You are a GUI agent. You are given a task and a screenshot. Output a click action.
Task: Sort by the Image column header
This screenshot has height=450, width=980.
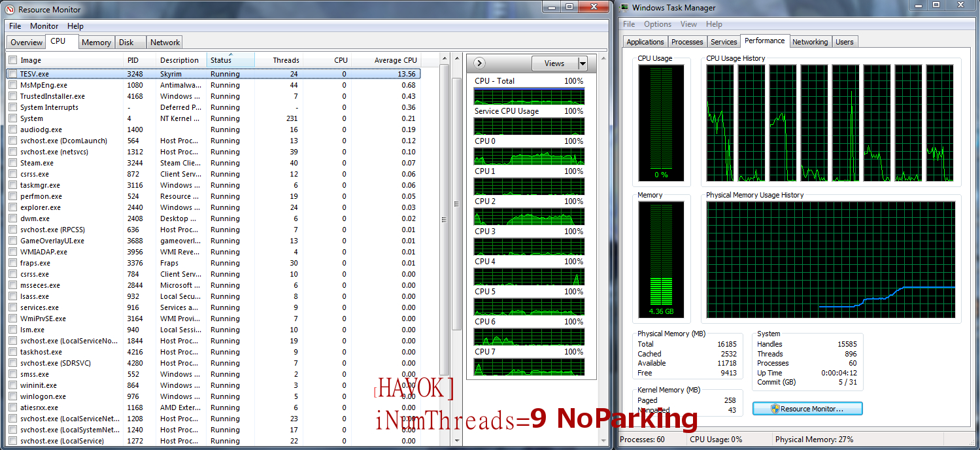point(65,60)
